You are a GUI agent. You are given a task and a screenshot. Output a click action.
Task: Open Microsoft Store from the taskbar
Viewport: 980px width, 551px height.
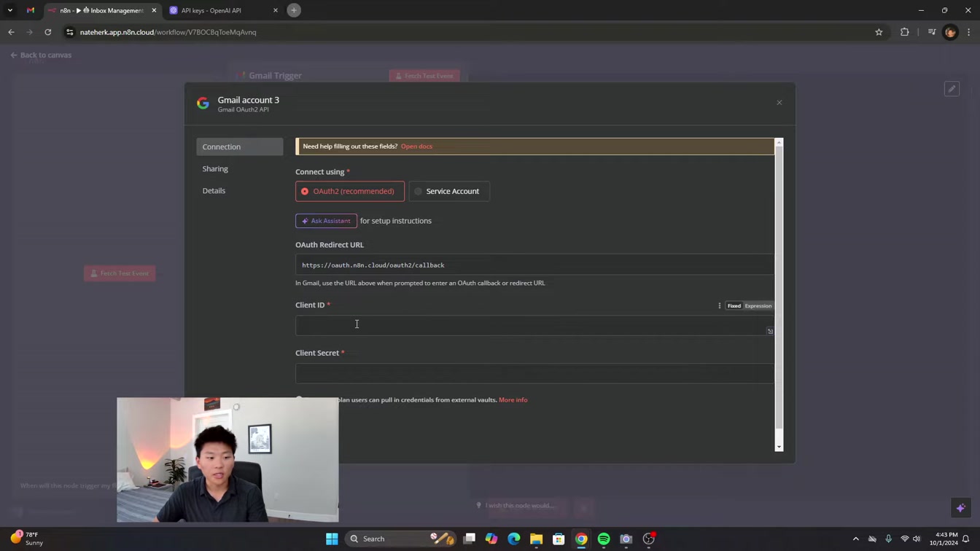click(559, 539)
